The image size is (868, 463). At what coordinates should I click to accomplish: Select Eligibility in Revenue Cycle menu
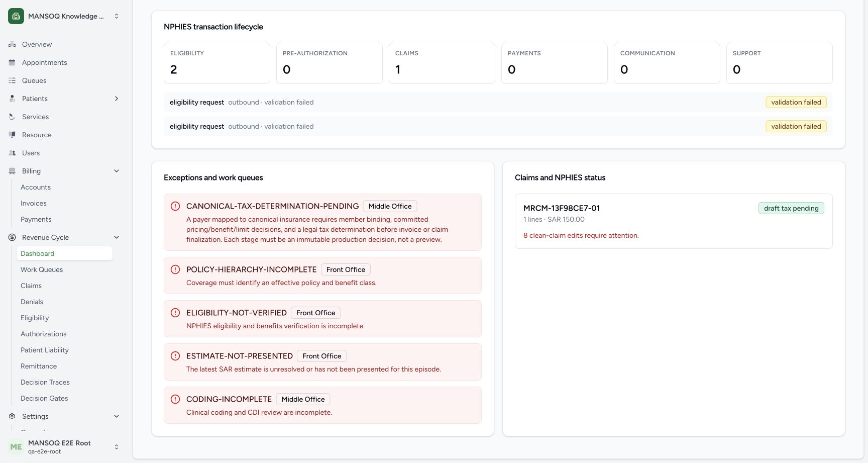(64, 318)
